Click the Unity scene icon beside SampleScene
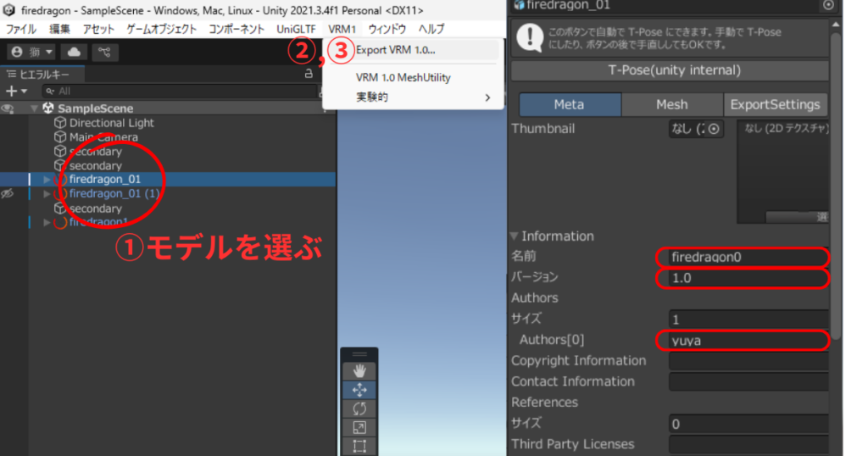The height and width of the screenshot is (456, 868). point(48,108)
